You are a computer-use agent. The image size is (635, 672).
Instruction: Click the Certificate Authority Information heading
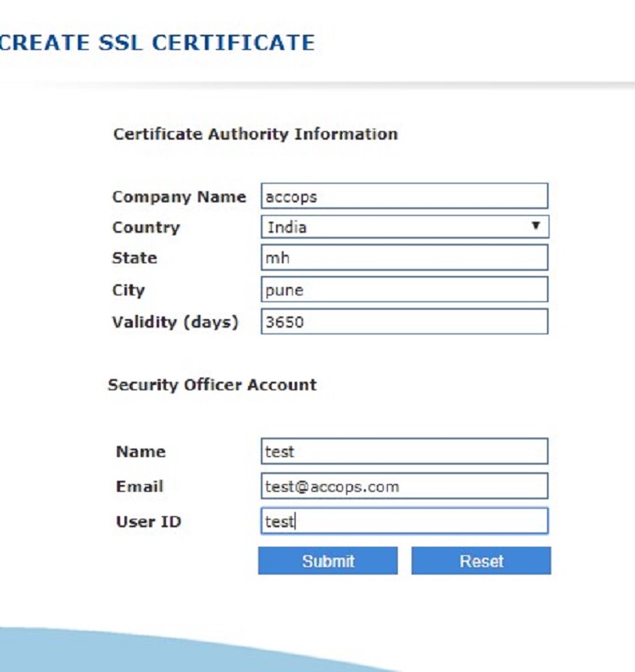point(256,134)
